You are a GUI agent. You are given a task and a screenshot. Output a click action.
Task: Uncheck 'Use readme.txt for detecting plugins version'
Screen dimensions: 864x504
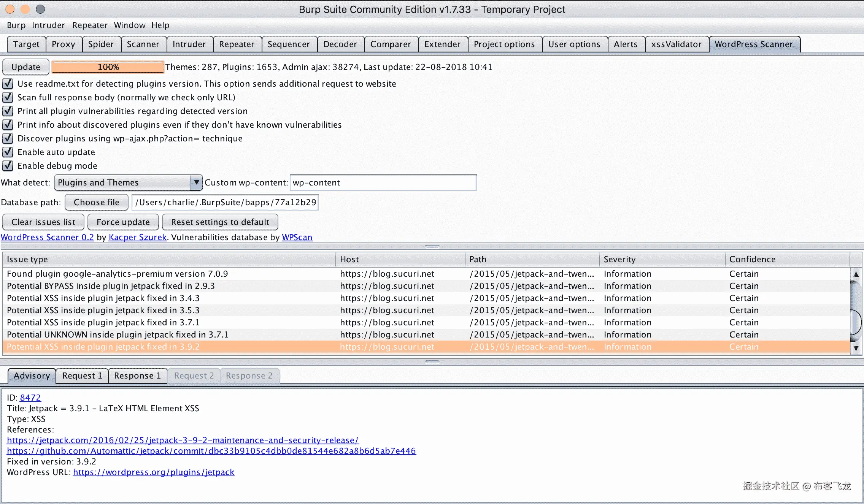[8, 84]
